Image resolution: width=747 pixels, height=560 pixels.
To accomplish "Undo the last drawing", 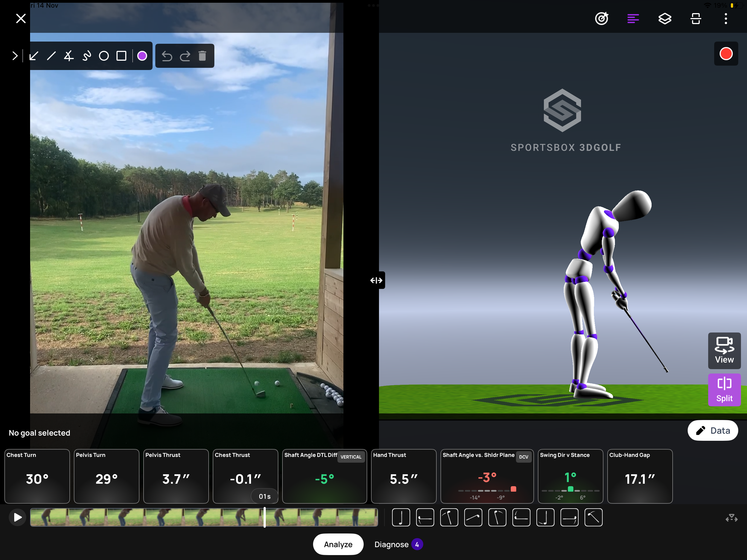I will 167,56.
